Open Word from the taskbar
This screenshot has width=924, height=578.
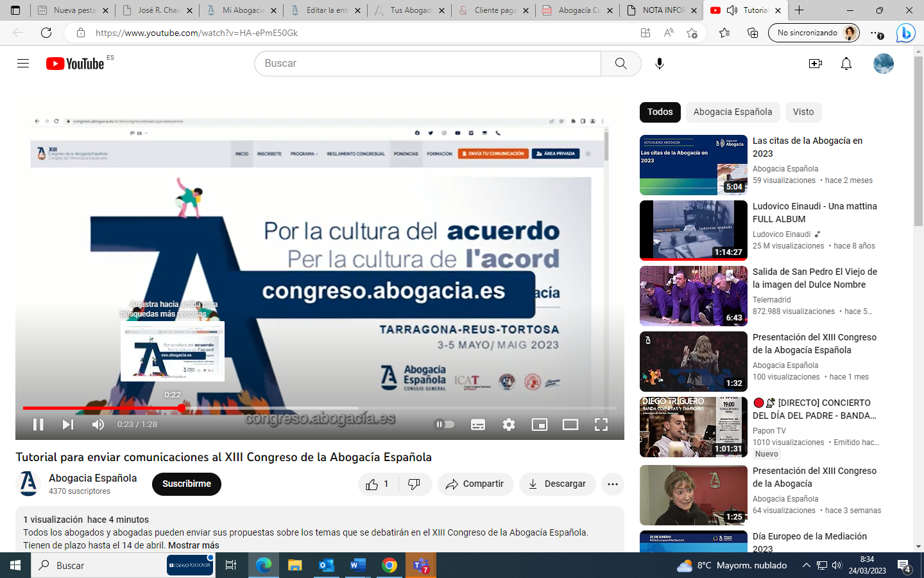click(357, 565)
